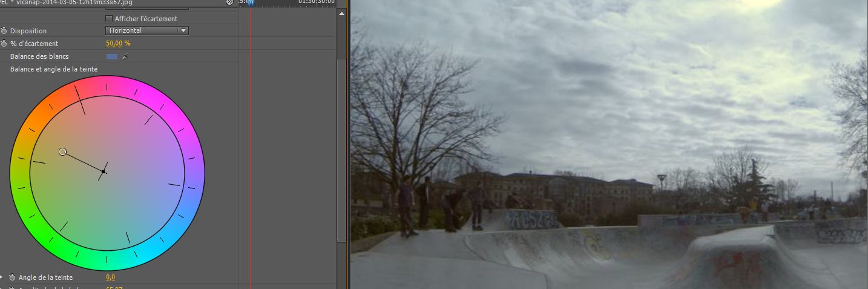
Task: Enable the Afficher l'écartement checkbox
Action: pos(109,19)
